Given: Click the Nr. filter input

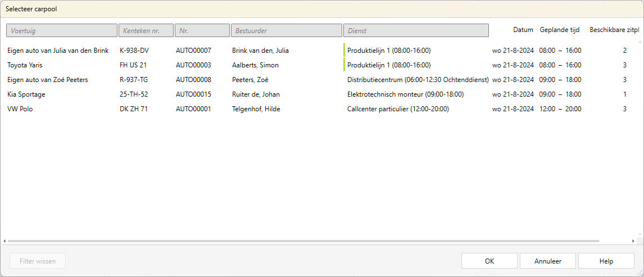Looking at the screenshot, I should (202, 30).
